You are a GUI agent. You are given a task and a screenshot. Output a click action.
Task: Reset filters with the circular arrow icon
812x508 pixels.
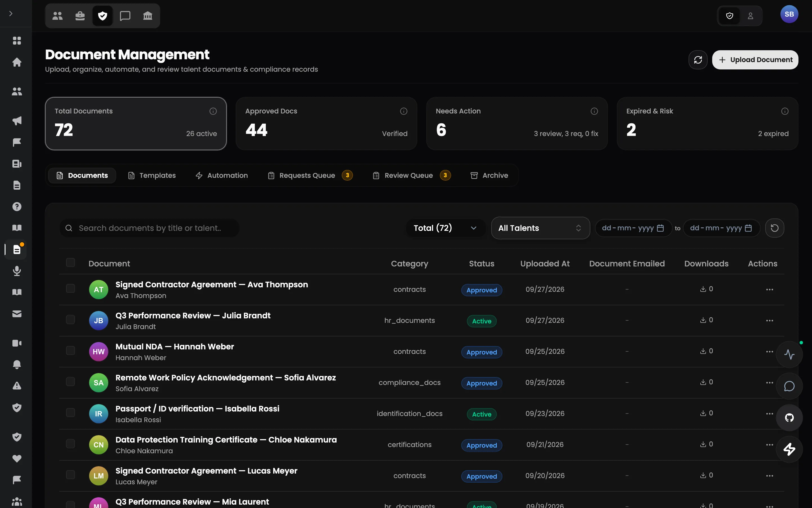[x=775, y=228]
